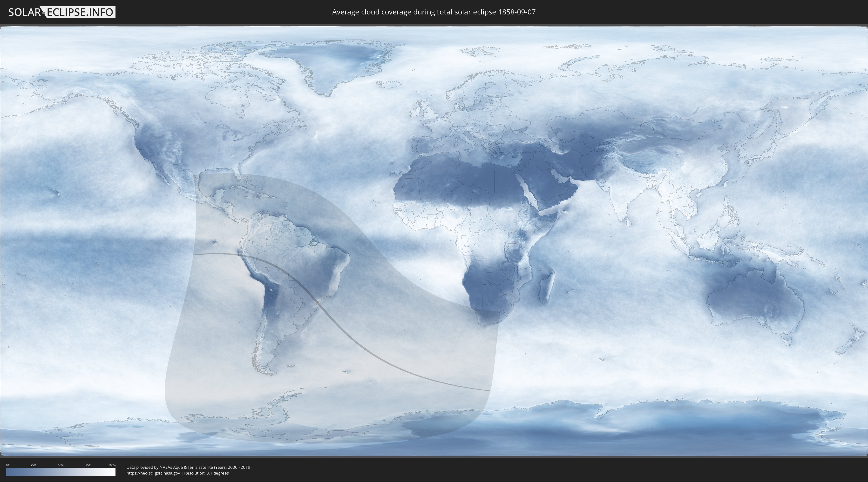Click the SOLAR-ECLIPSE.INFO logo

tap(62, 12)
